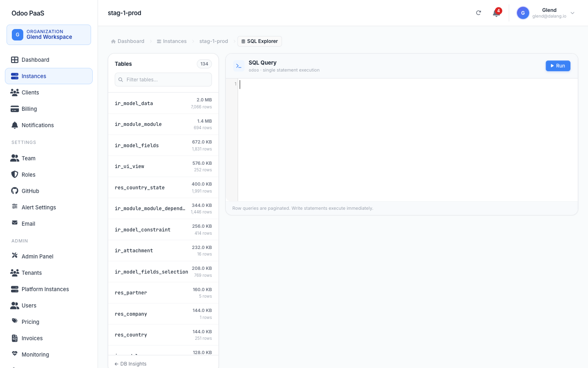Viewport: 588px width, 368px height.
Task: Select the res_company table
Action: [x=163, y=314]
